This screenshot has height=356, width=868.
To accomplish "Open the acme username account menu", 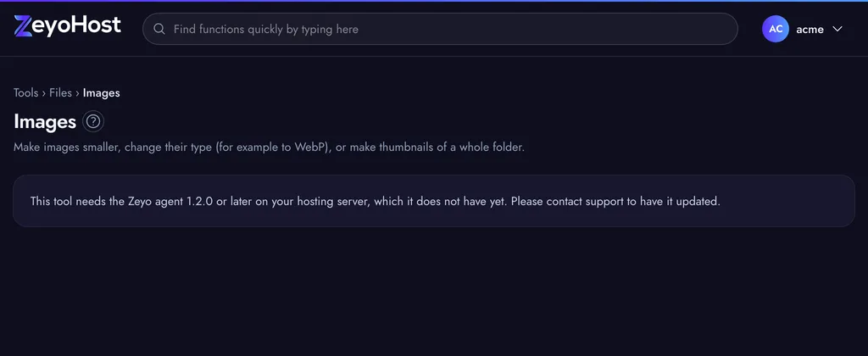I will tap(810, 30).
